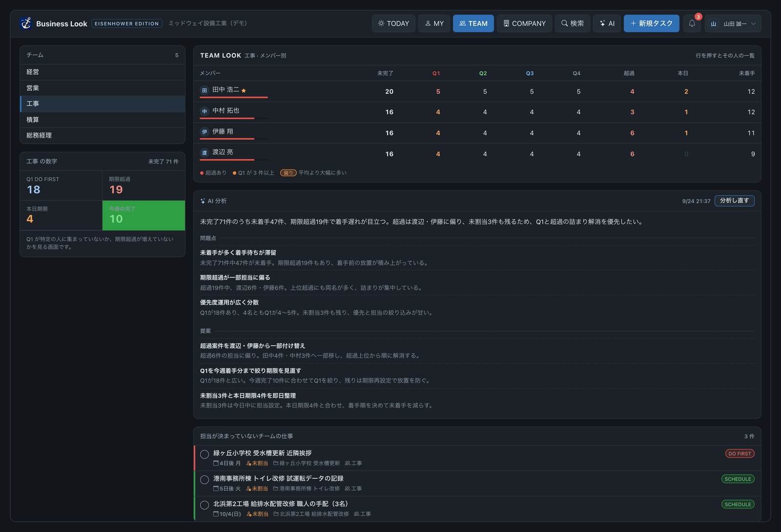Image resolution: width=781 pixels, height=532 pixels.
Task: Click the 渡 avatar beside 渡辺 亮
Action: click(x=205, y=153)
